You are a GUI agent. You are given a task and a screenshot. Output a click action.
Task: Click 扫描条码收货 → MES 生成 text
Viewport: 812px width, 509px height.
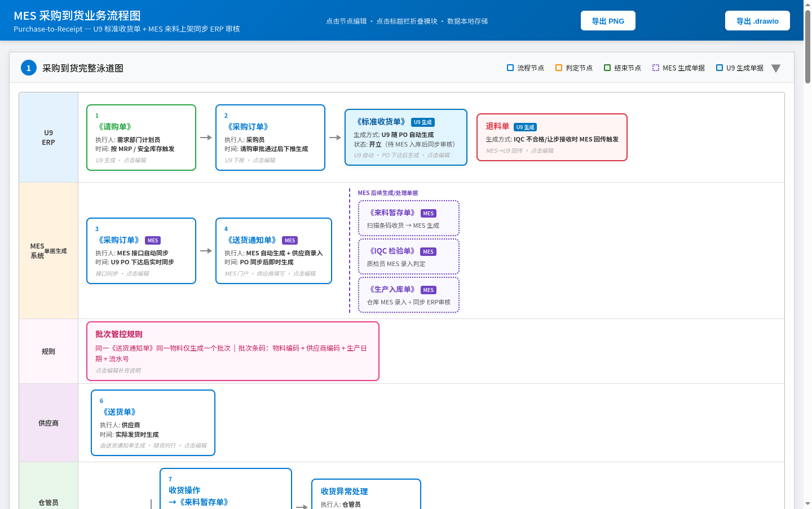[x=403, y=225]
